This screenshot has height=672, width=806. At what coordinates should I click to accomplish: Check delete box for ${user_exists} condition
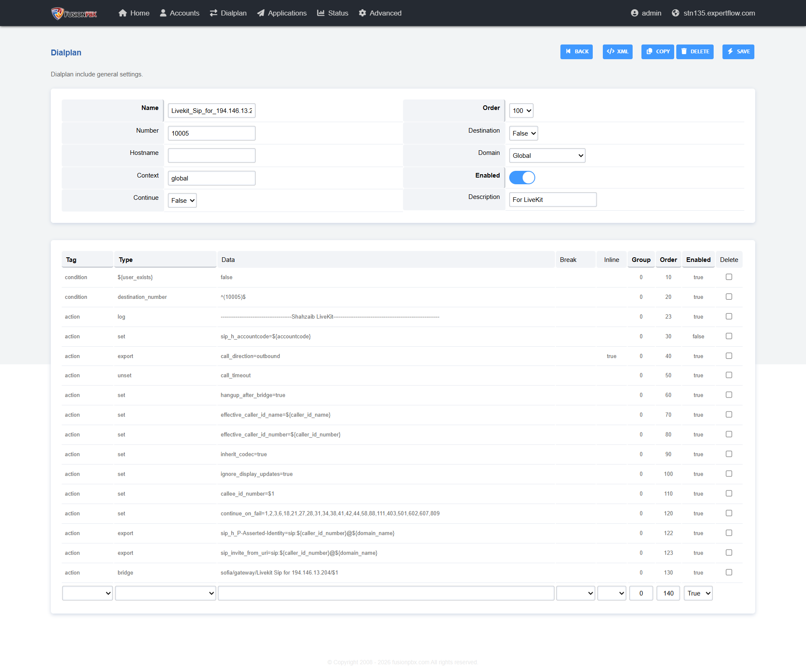729,277
